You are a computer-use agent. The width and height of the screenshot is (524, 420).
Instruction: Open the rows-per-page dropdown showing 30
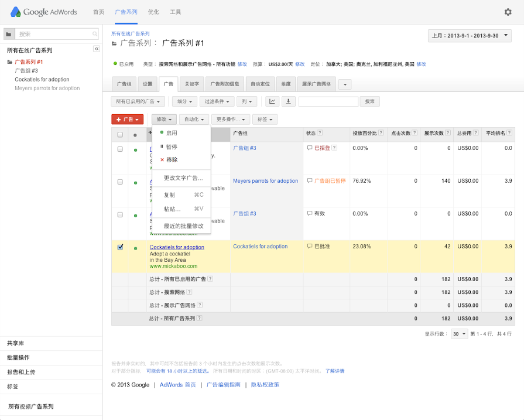pyautogui.click(x=459, y=334)
